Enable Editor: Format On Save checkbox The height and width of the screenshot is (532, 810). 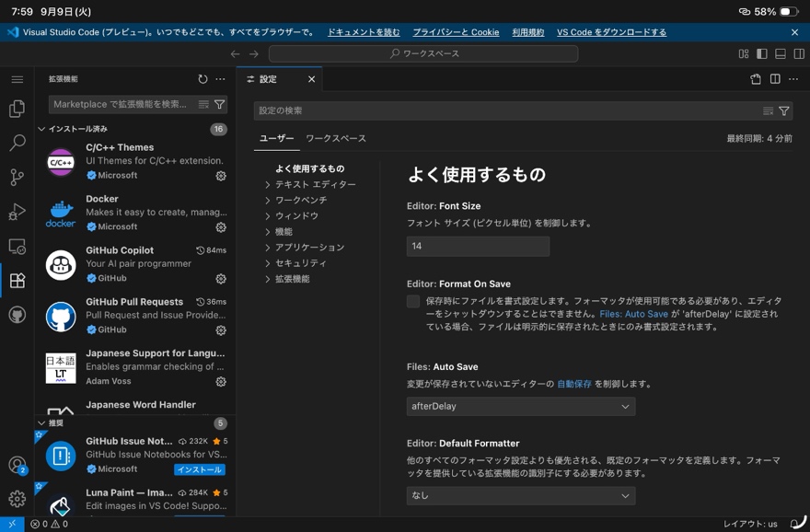(413, 301)
